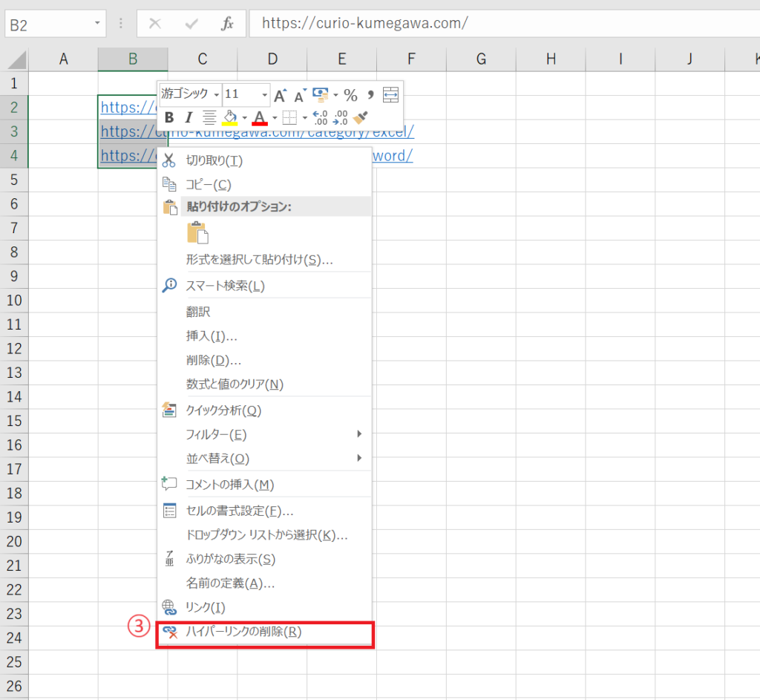Choose コピー(C) from context menu

click(x=265, y=185)
